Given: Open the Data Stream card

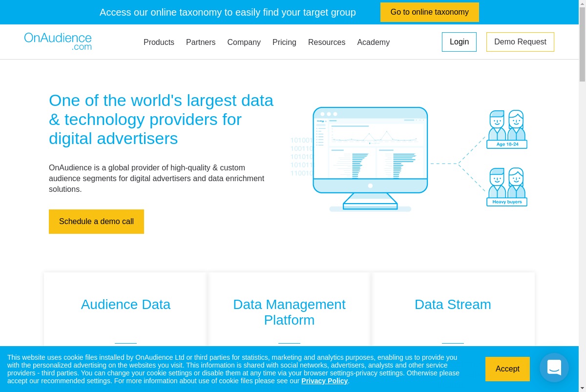Looking at the screenshot, I should (x=453, y=309).
